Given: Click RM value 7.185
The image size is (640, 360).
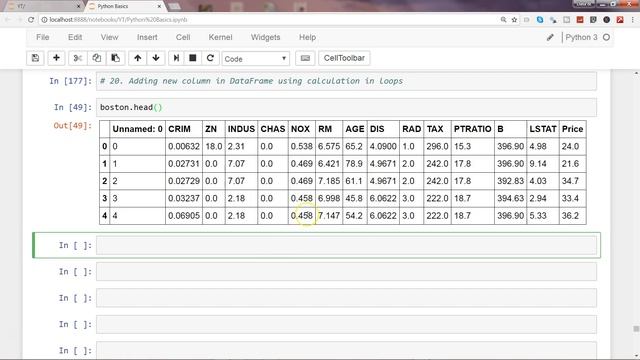Looking at the screenshot, I should click(x=329, y=181).
